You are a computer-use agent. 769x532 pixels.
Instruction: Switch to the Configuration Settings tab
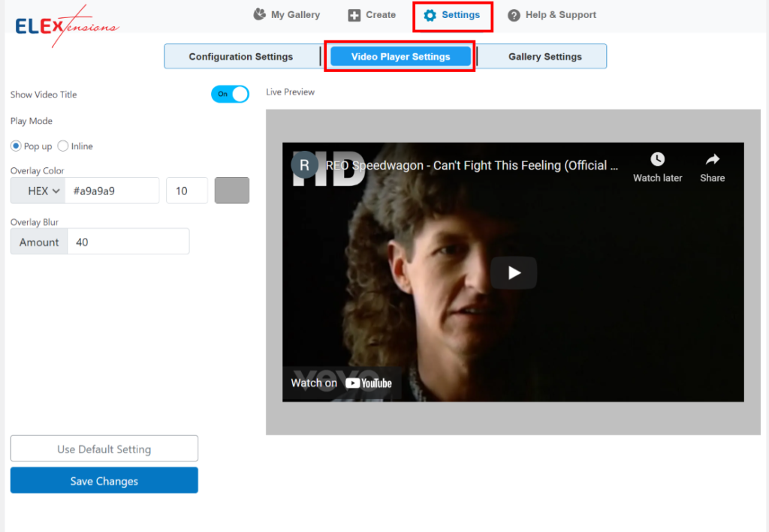point(242,56)
